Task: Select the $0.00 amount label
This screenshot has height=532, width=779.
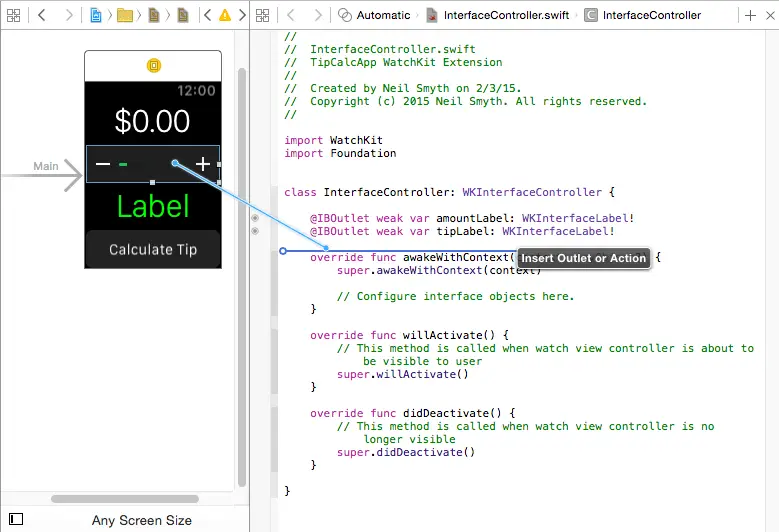Action: (153, 121)
